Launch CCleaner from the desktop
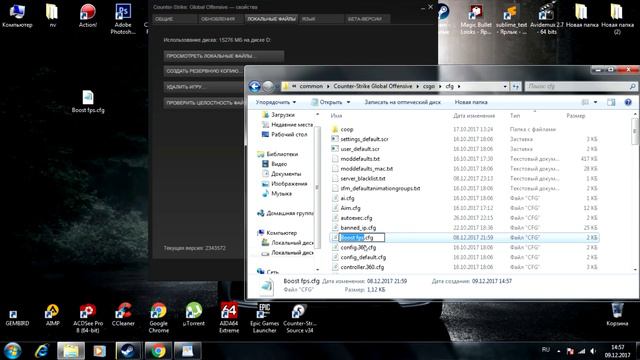Viewport: 640px width, 360px height. [x=123, y=315]
